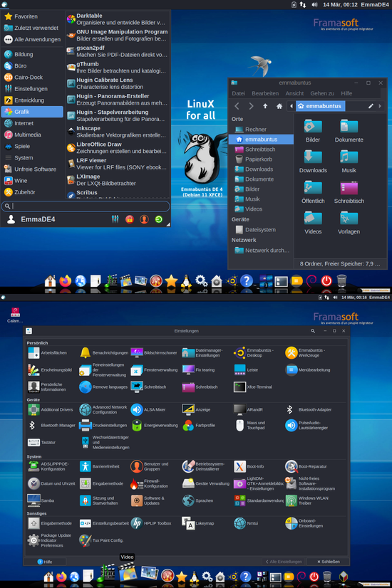The width and height of the screenshot is (392, 588).
Task: Open gThumb image viewer entry
Action: pos(118,68)
